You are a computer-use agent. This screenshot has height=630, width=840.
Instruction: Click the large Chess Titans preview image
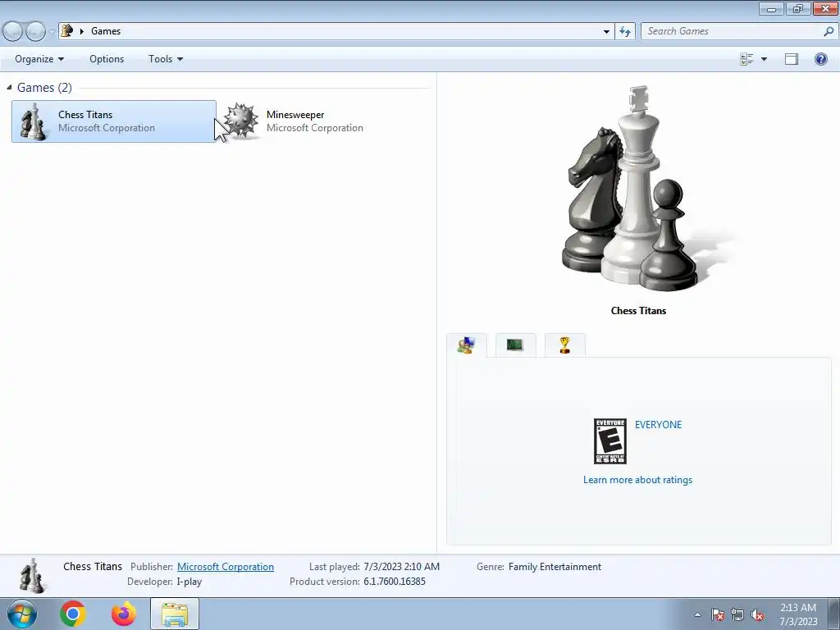pyautogui.click(x=638, y=188)
